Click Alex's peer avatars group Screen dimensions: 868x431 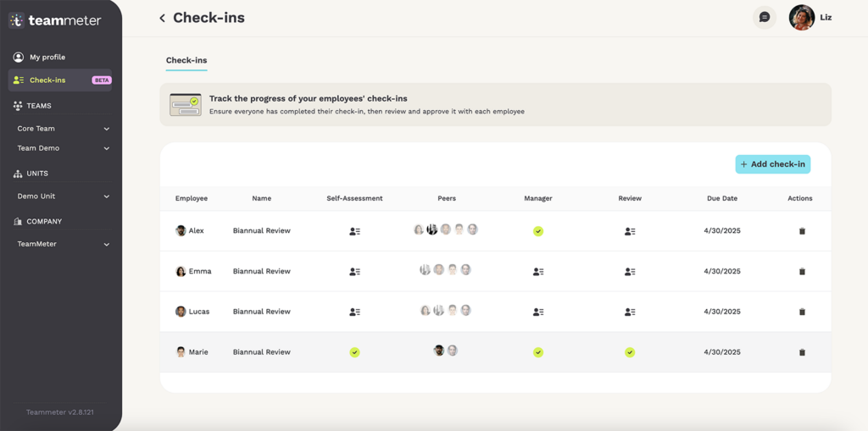click(446, 229)
